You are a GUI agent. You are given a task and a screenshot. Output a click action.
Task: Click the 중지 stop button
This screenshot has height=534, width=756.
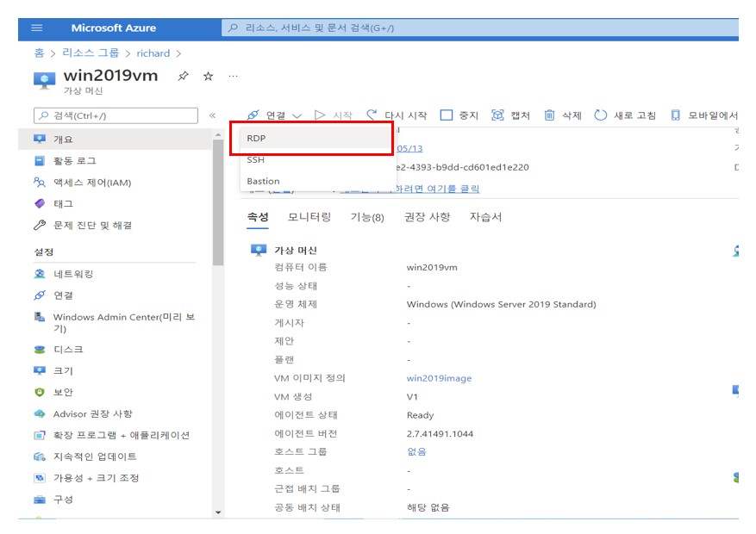point(459,115)
